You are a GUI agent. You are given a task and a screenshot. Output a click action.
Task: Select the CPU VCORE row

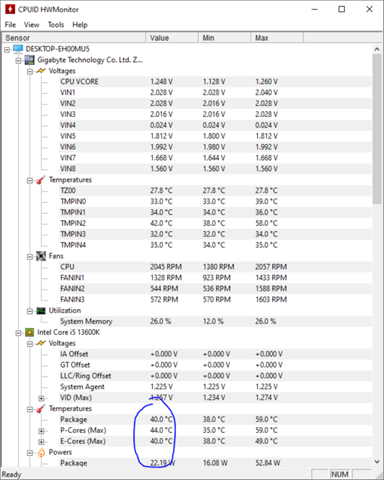point(215,82)
